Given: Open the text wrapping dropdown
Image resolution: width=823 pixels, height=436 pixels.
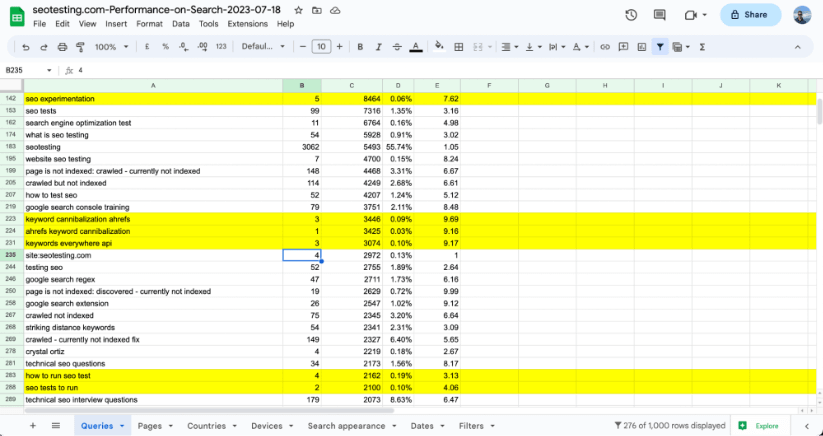Looking at the screenshot, I should tap(556, 47).
